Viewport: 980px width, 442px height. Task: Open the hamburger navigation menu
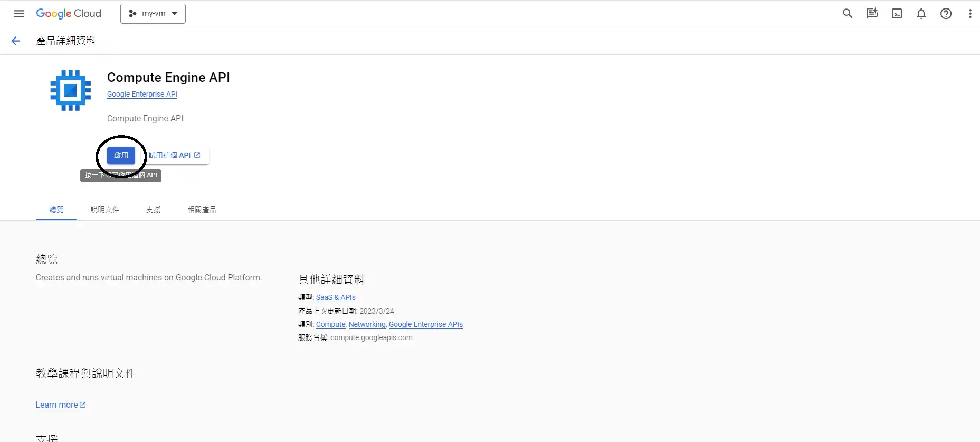coord(18,14)
